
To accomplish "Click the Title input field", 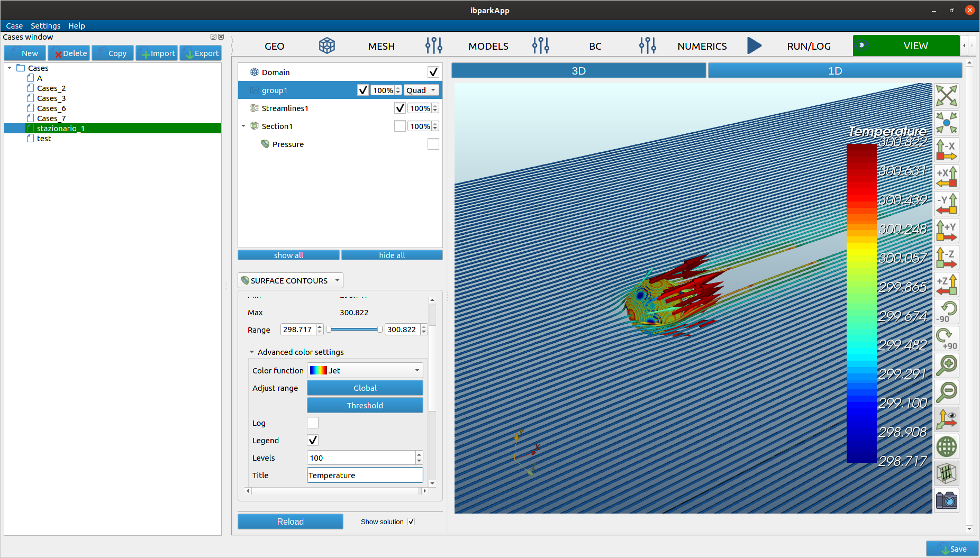I will (365, 475).
